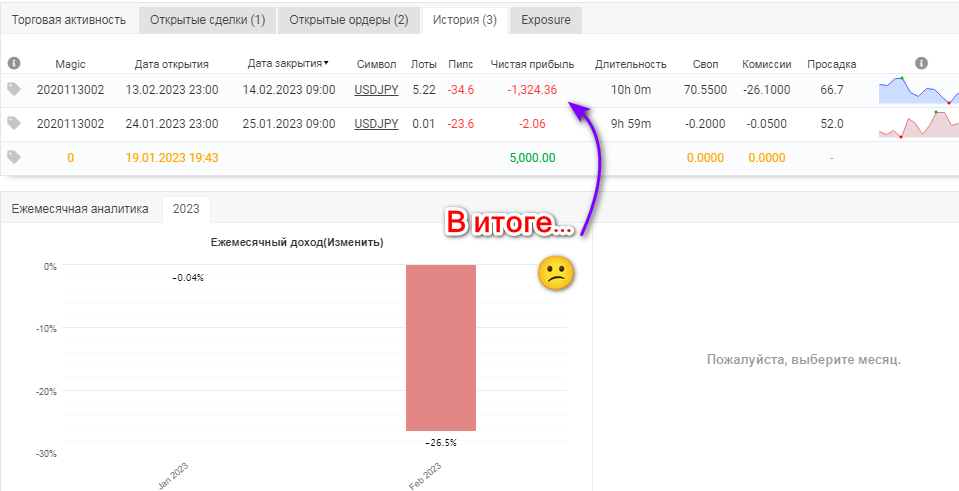Select the Ежемесячная аналитика tab
959x491 pixels.
tap(81, 209)
